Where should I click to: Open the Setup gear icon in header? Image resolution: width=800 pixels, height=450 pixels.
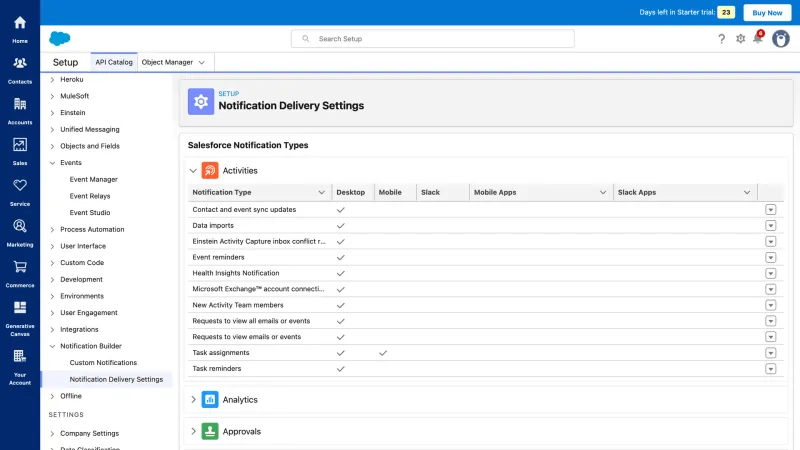(x=740, y=39)
